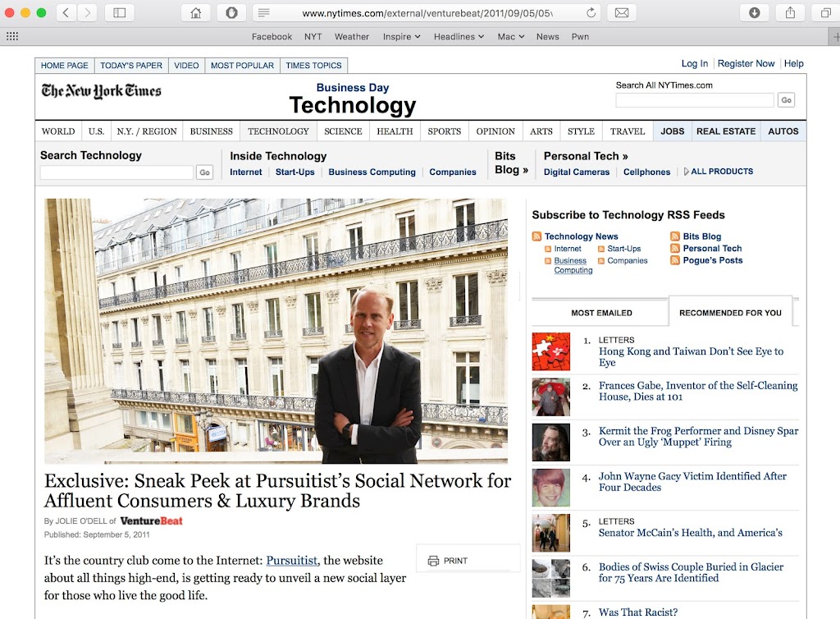Click the Pogue's Posts RSS icon
840x619 pixels.
[675, 260]
